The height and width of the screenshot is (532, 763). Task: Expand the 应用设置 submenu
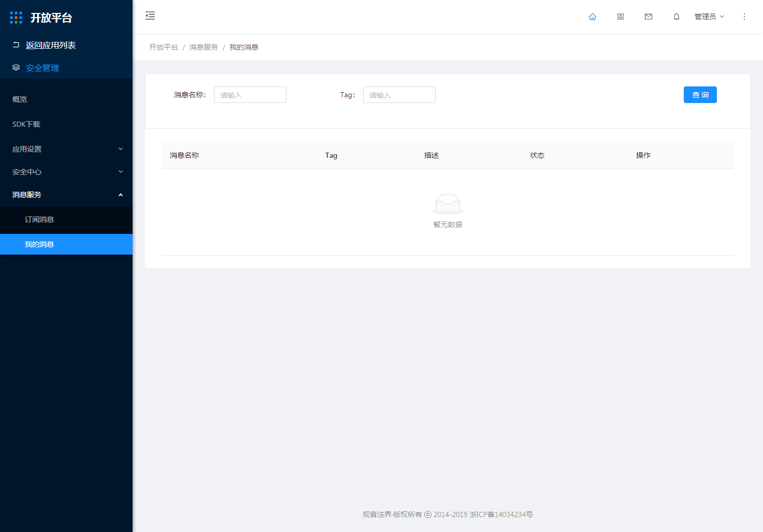[66, 149]
